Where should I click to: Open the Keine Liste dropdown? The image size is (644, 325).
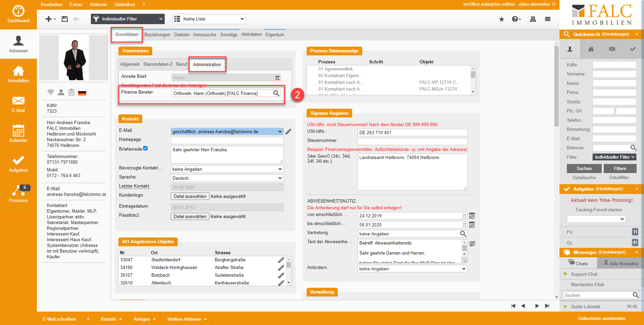tap(209, 19)
